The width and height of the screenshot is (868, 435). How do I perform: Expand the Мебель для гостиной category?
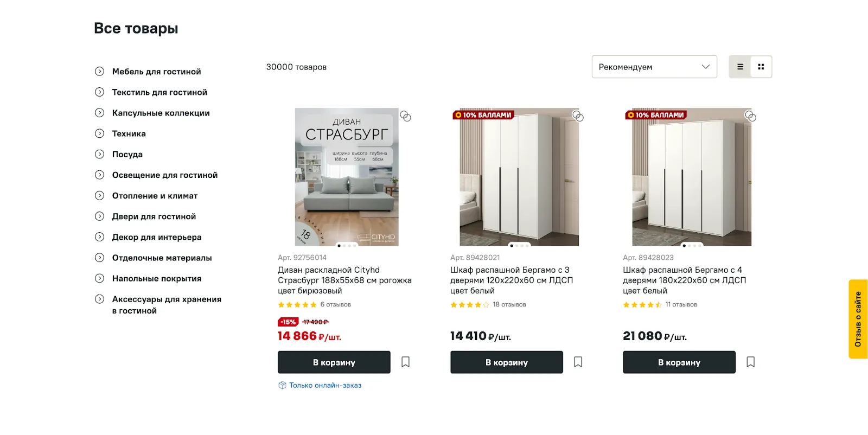coord(156,72)
